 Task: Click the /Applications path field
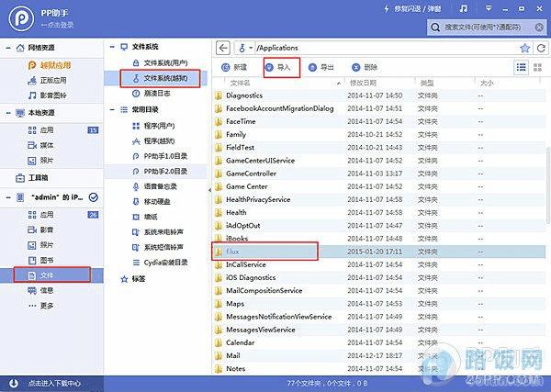pyautogui.click(x=387, y=48)
